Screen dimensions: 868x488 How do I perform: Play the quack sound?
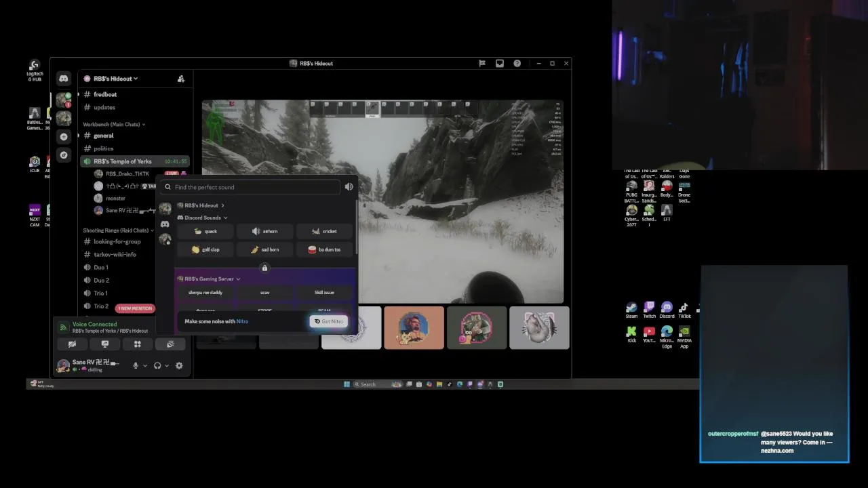(205, 231)
